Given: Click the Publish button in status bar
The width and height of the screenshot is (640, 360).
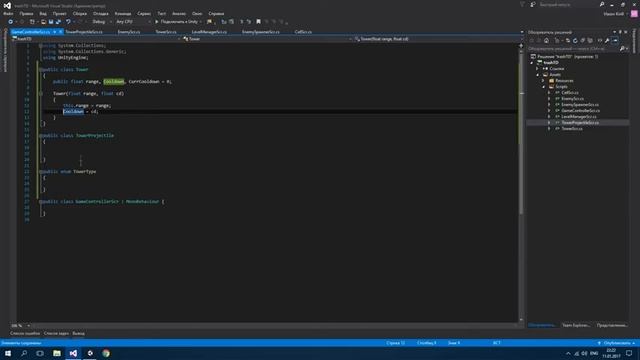Looking at the screenshot, I should 616,343.
